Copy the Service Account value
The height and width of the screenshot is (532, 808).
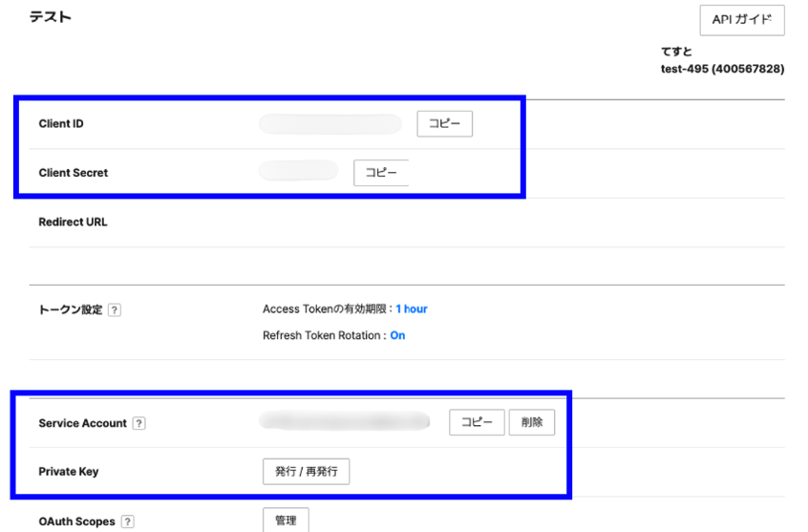[x=477, y=422]
